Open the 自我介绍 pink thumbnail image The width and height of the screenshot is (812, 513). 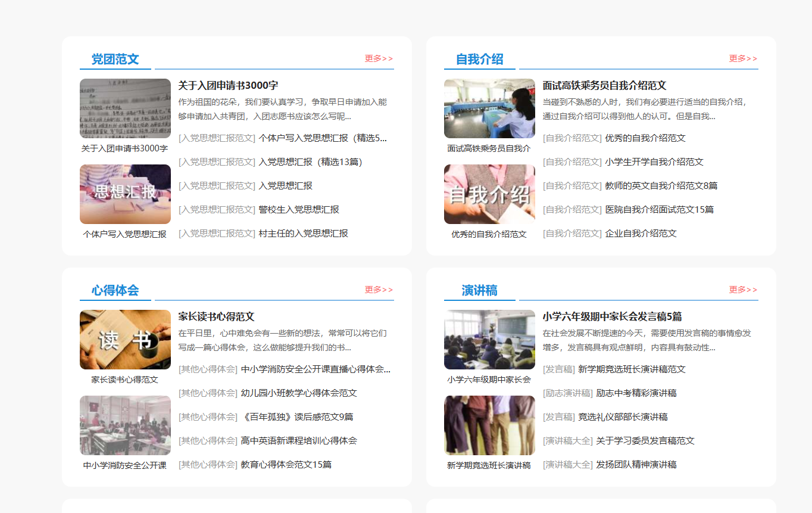pos(489,194)
